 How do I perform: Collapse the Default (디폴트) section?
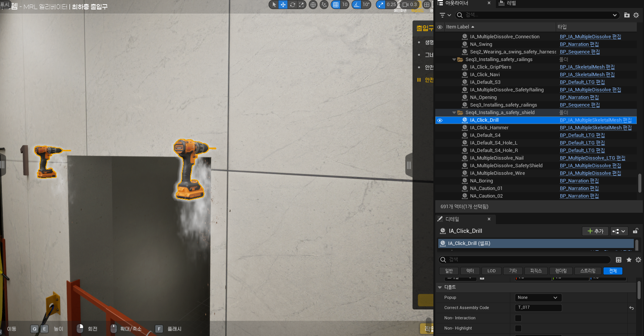point(440,287)
